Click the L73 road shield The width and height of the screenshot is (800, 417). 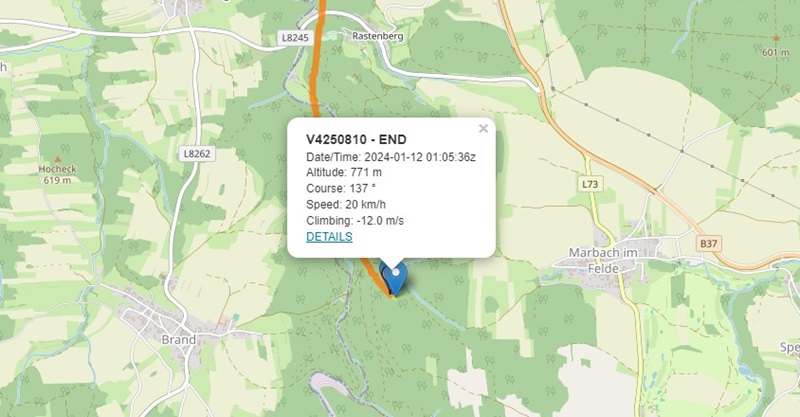click(590, 183)
